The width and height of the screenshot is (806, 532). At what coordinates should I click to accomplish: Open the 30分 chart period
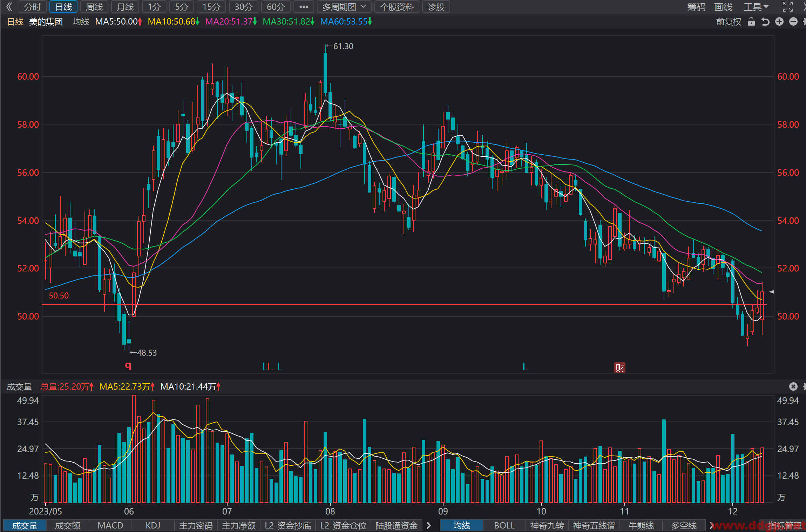[x=244, y=7]
